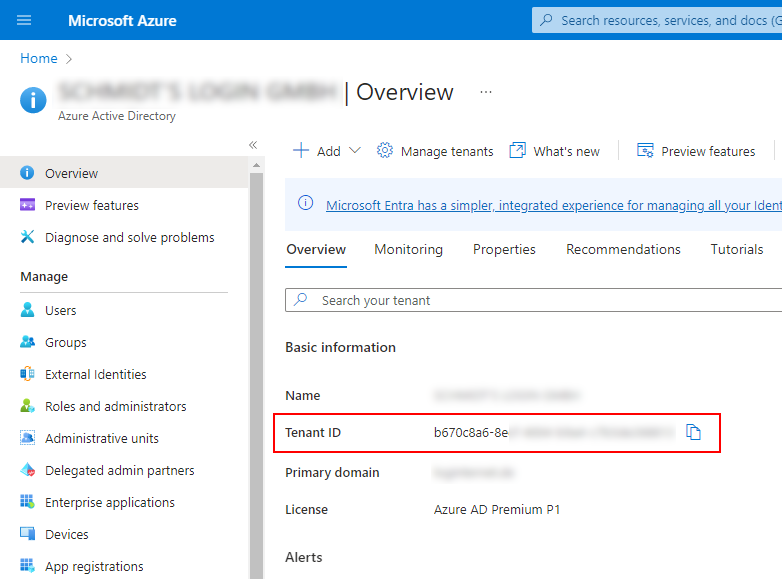Open the Microsoft Entra banner link
The image size is (782, 579).
click(554, 205)
